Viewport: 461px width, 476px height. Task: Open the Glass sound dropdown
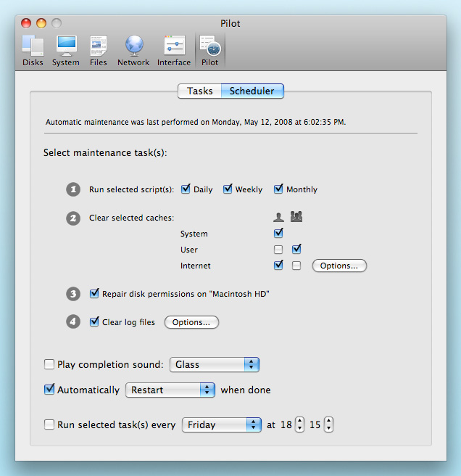pyautogui.click(x=215, y=364)
